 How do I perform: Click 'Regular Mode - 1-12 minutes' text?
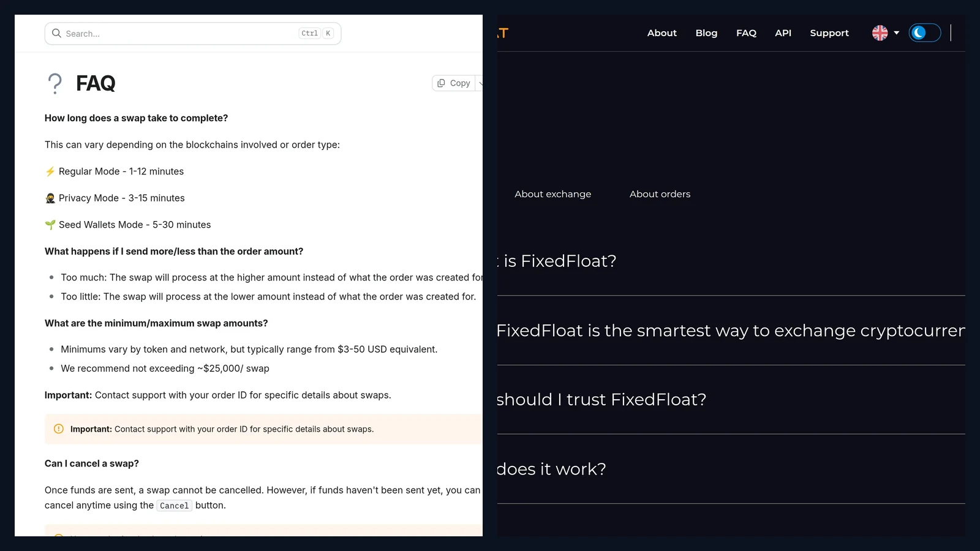(x=121, y=171)
